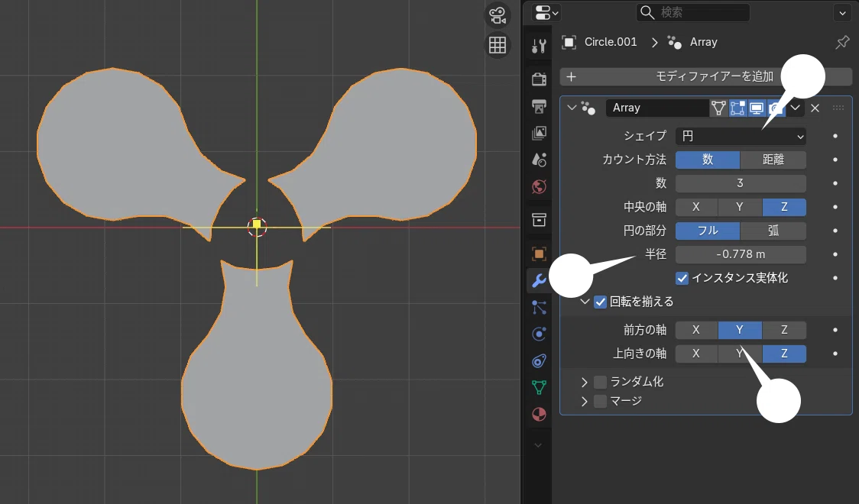This screenshot has width=859, height=504.
Task: Switch viewport to orthographic grid view
Action: tap(498, 45)
